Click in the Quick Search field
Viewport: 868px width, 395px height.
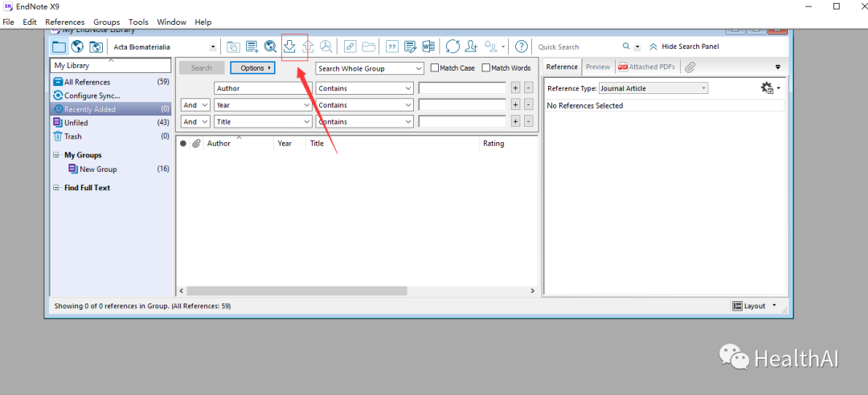(577, 47)
